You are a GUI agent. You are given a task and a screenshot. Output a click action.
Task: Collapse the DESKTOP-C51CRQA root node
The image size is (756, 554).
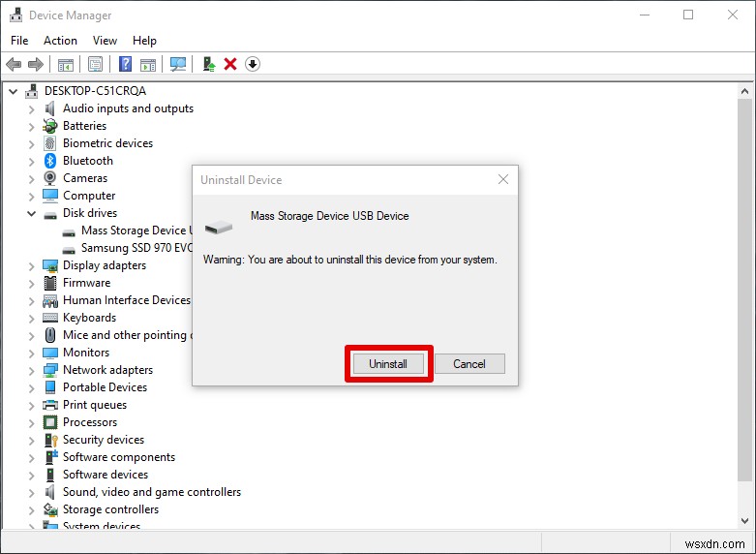[x=14, y=91]
